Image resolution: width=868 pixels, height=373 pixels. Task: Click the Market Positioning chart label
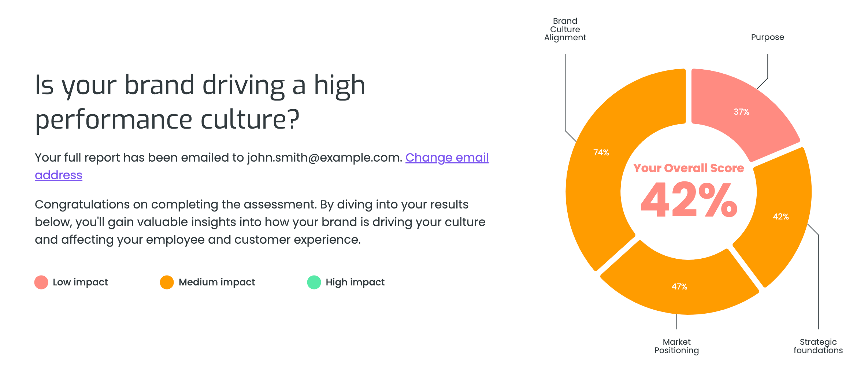pos(677,346)
